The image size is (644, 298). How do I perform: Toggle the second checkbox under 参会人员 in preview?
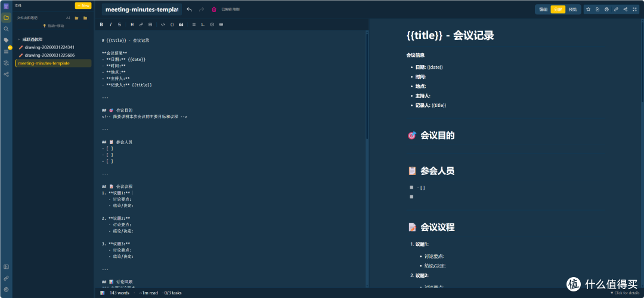point(411,196)
